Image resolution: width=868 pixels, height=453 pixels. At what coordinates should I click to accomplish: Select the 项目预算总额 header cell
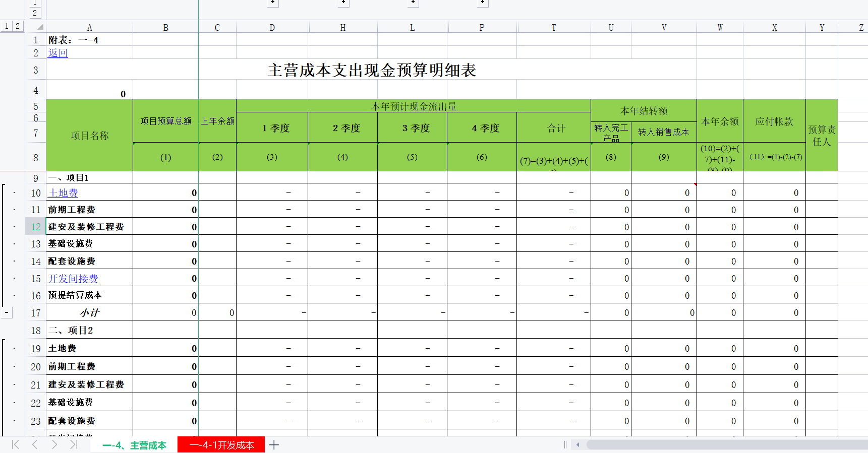[x=166, y=121]
